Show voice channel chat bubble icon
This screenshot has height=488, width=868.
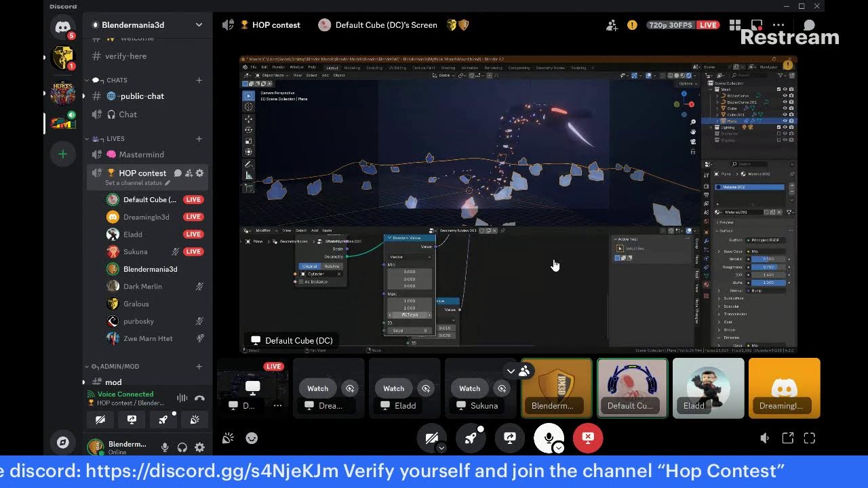pyautogui.click(x=808, y=25)
